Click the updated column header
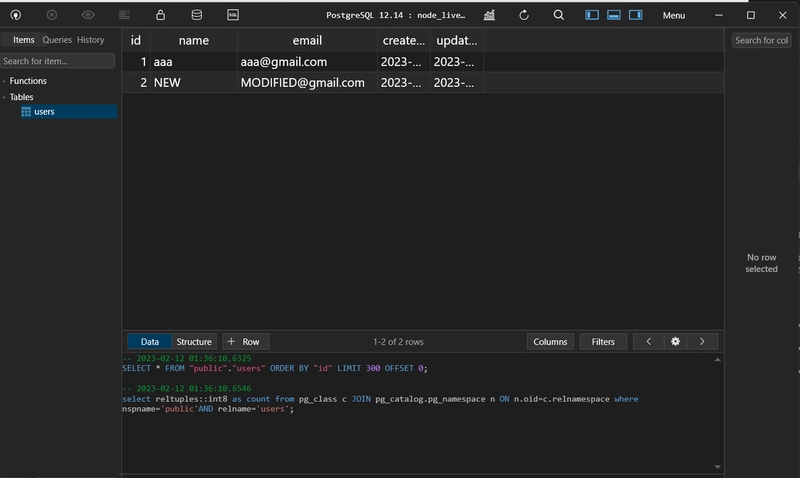800x478 pixels. (457, 40)
